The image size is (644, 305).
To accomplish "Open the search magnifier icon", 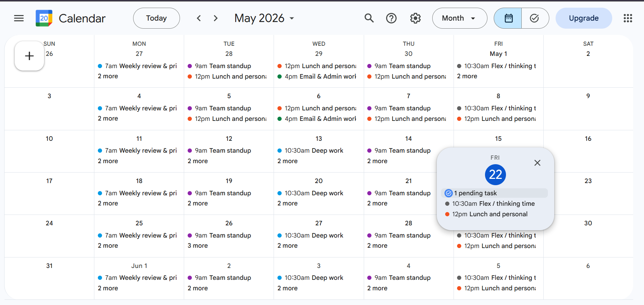I will (x=369, y=18).
